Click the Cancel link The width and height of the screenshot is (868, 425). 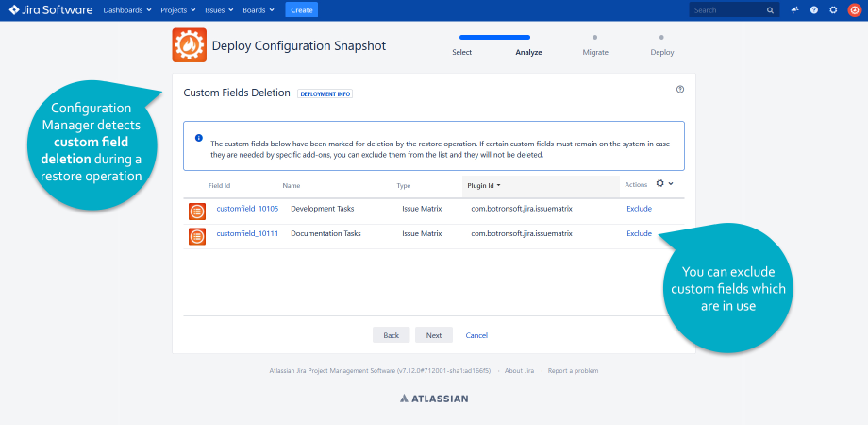point(476,335)
